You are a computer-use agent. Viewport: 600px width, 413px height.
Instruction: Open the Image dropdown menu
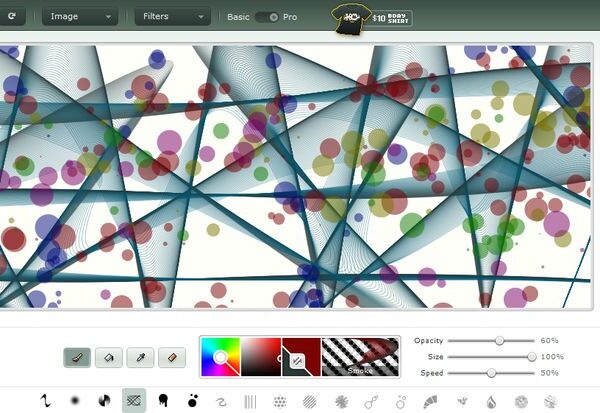tap(80, 17)
